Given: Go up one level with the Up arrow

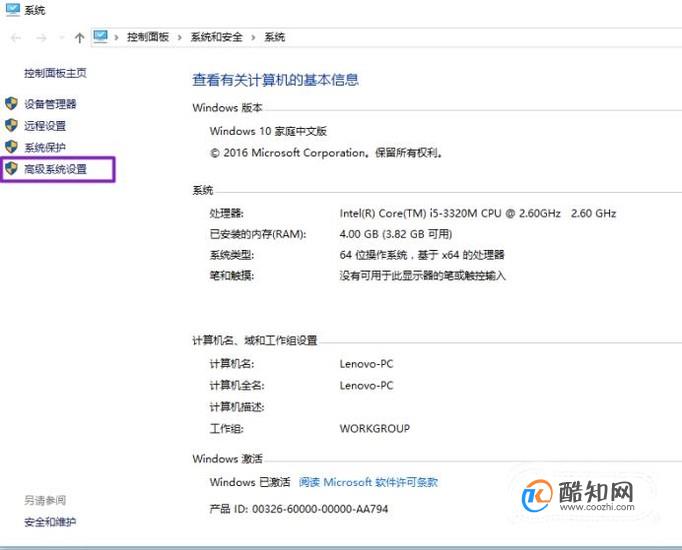Looking at the screenshot, I should pyautogui.click(x=79, y=38).
